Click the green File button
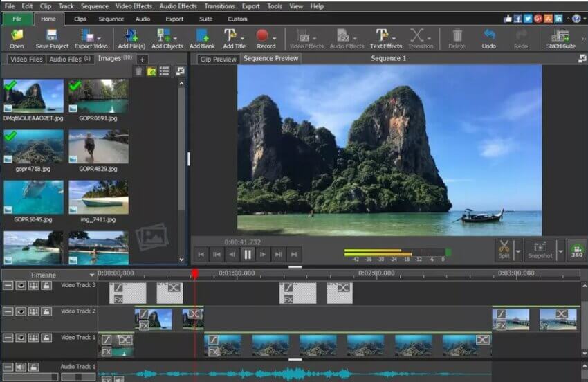Viewport: 588px width, 382px height. coord(17,19)
